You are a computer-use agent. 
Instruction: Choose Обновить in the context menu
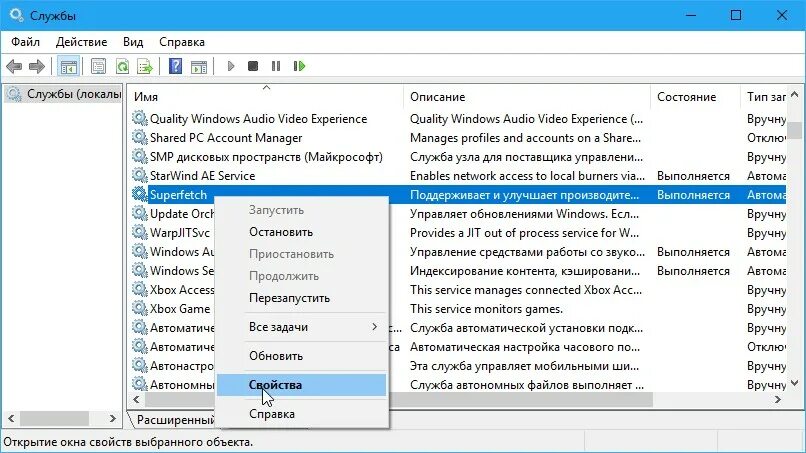[301, 356]
